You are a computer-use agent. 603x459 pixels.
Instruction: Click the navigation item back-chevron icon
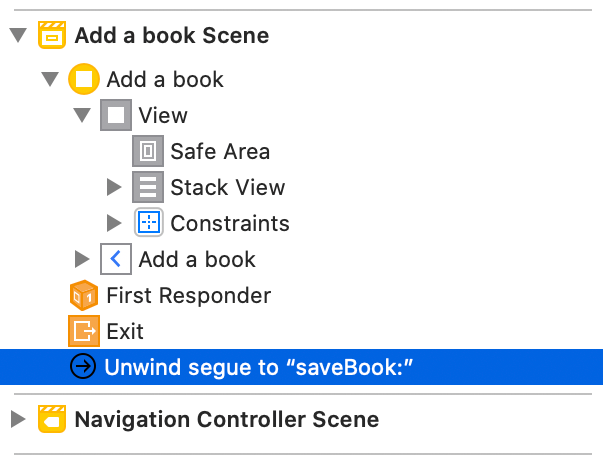point(116,259)
